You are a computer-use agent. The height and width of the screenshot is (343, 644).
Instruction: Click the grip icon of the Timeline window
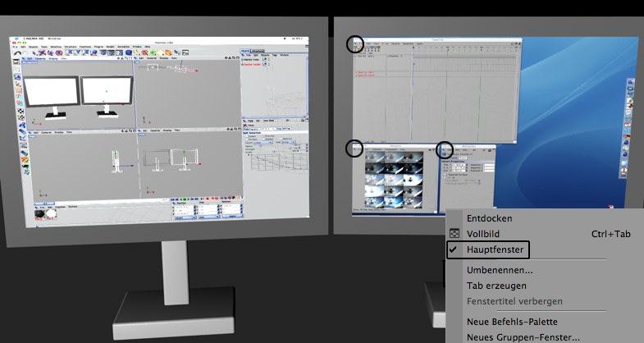click(355, 44)
